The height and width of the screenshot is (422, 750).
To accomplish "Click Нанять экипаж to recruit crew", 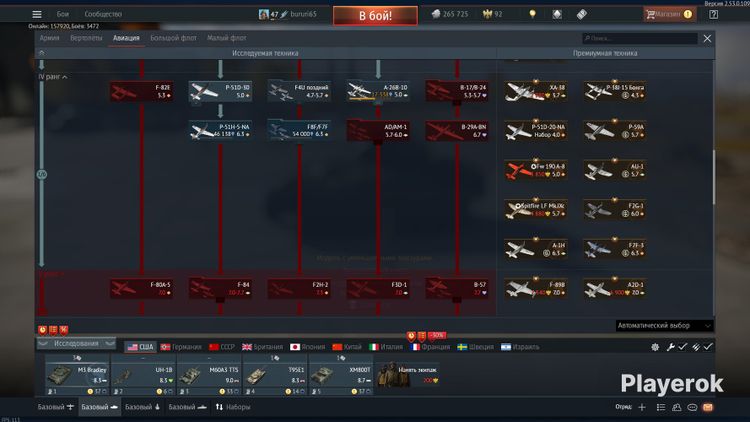I will click(x=416, y=369).
